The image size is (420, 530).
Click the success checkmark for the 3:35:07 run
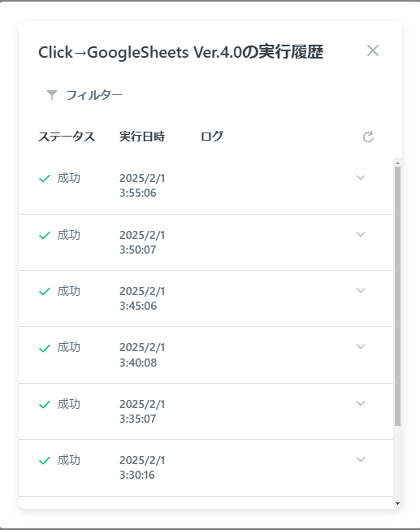(x=45, y=404)
